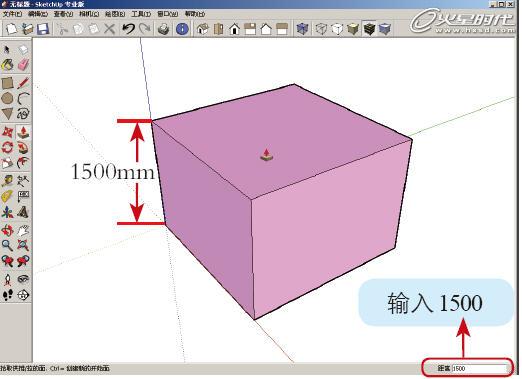Screen dimensions: 522x379
Task: Select the Section Plane tool
Action: 23,295
